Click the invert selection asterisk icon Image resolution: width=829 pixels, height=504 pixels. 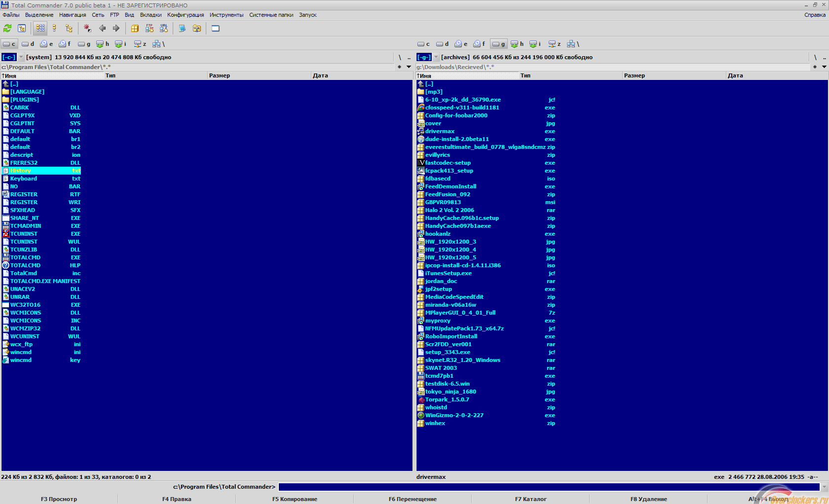pos(87,28)
